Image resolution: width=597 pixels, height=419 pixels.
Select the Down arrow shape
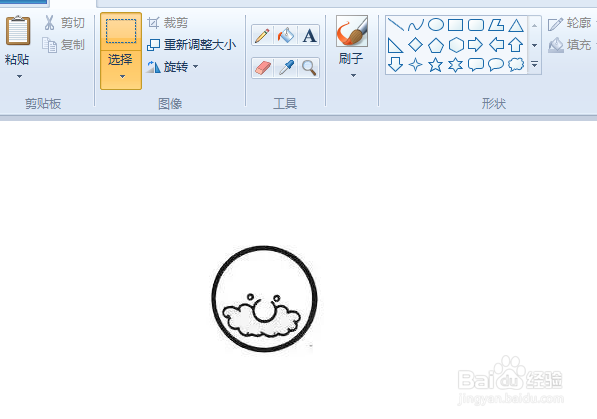coord(396,64)
